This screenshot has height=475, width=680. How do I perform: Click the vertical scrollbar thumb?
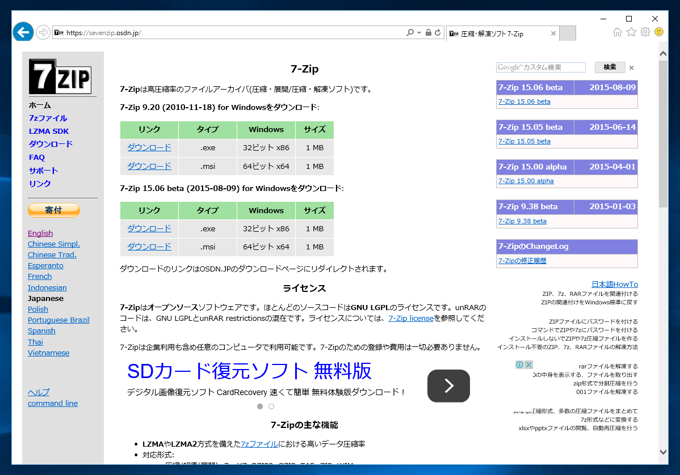pyautogui.click(x=663, y=134)
